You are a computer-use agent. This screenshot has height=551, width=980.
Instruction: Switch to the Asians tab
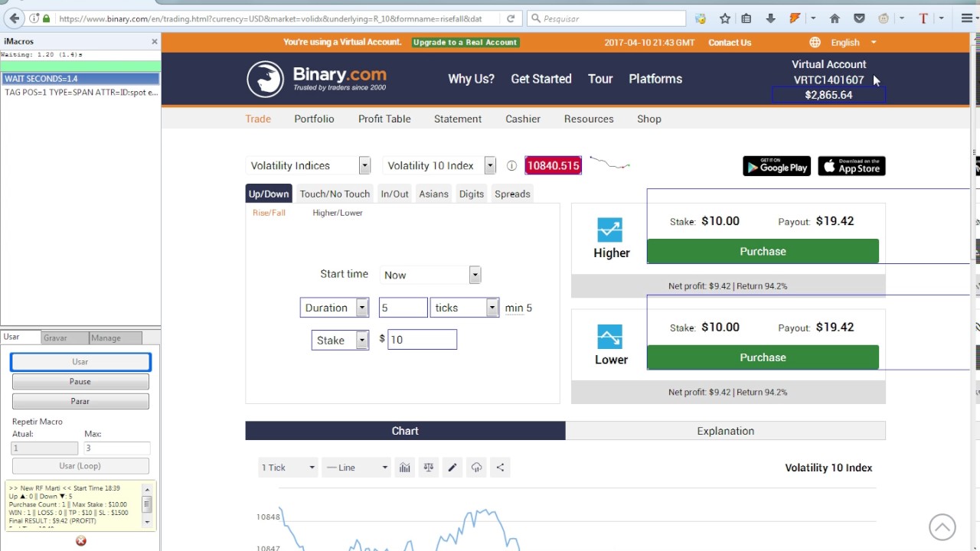433,194
